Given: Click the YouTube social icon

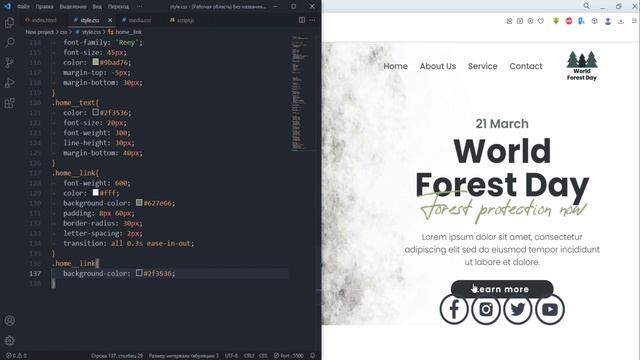Looking at the screenshot, I should 550,309.
